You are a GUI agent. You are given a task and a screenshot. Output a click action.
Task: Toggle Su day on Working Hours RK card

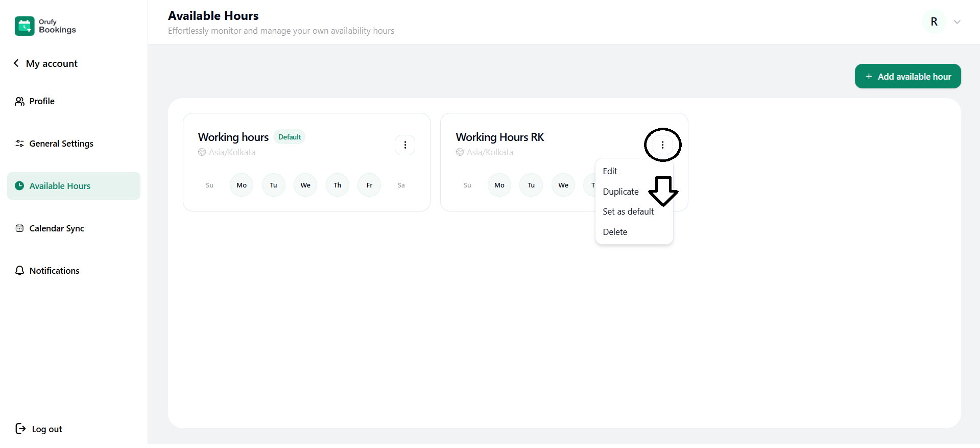click(x=467, y=185)
